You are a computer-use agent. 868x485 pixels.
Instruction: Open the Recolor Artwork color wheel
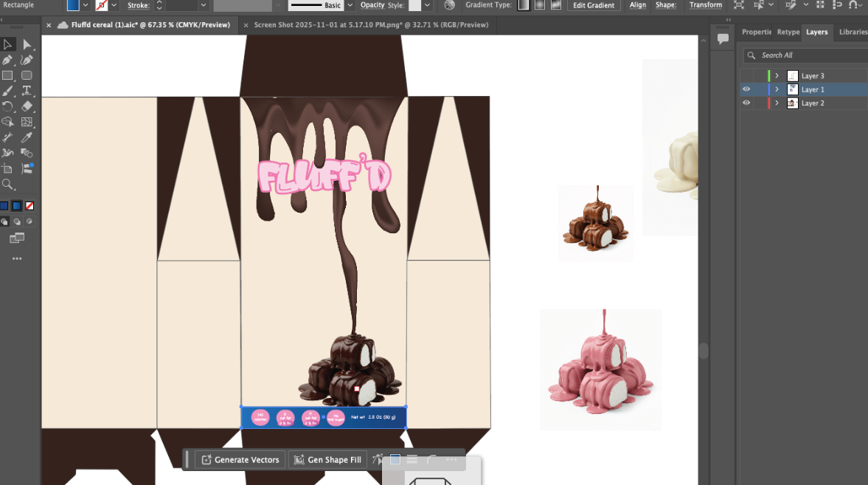coord(450,5)
